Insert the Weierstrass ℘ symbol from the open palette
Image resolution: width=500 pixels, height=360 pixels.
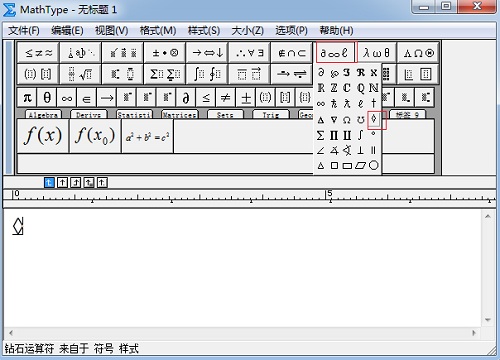[x=334, y=73]
